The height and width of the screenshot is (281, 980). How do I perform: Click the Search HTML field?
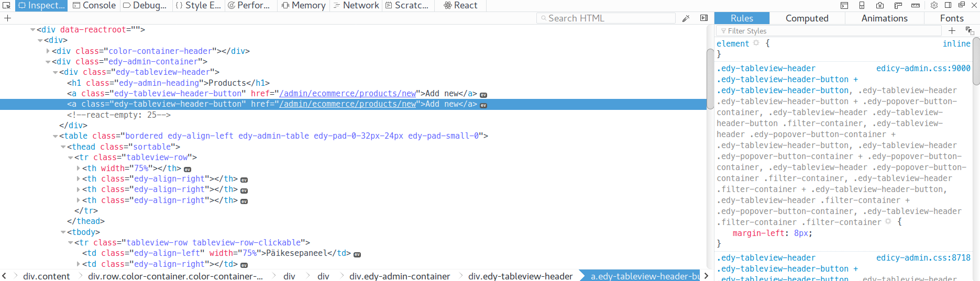coord(606,18)
